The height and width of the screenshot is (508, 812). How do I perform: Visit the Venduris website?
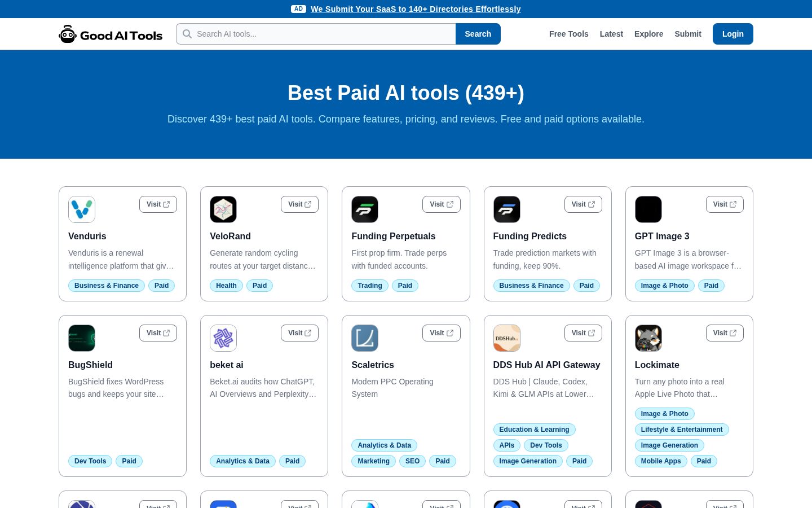tap(158, 204)
